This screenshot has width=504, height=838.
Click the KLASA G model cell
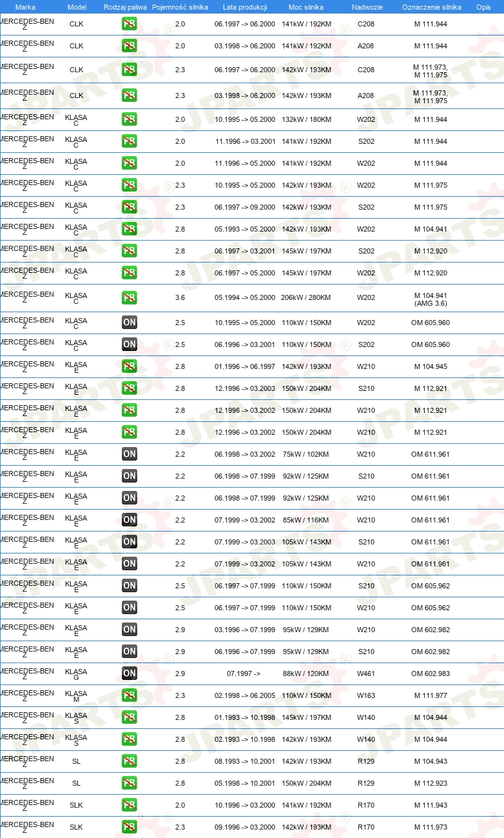(x=76, y=675)
